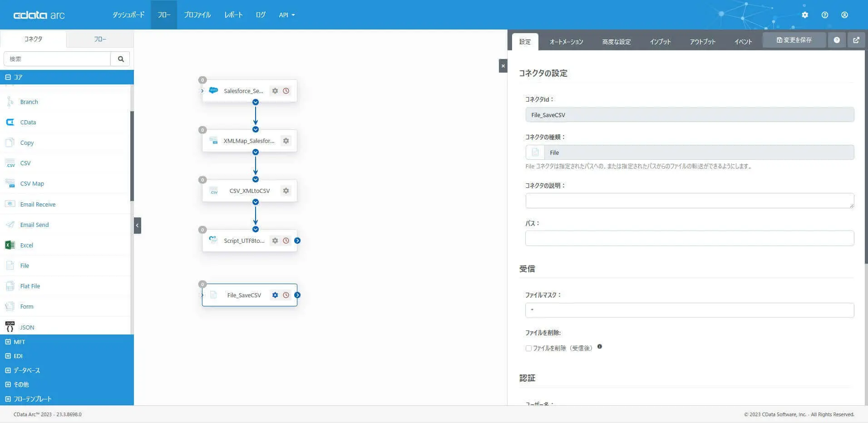Toggle ファイルを削除（受信後）checkbox
The height and width of the screenshot is (423, 868).
[528, 349]
